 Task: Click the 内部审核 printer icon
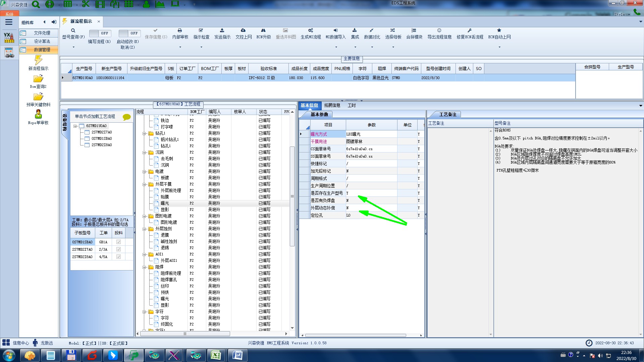click(x=180, y=31)
